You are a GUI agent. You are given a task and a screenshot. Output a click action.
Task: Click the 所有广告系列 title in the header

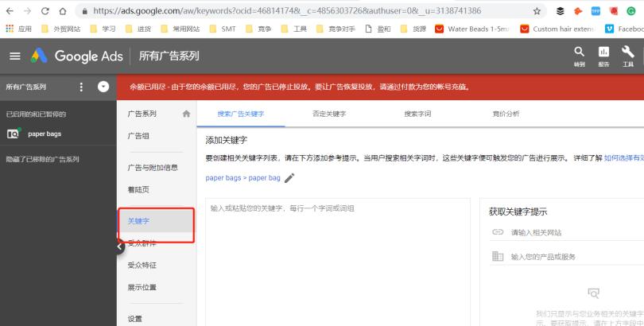coord(169,56)
